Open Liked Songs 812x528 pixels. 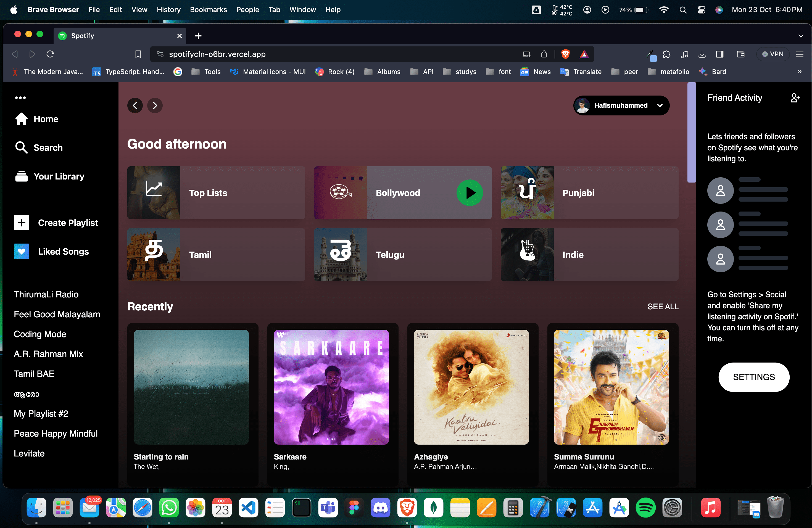pyautogui.click(x=64, y=251)
